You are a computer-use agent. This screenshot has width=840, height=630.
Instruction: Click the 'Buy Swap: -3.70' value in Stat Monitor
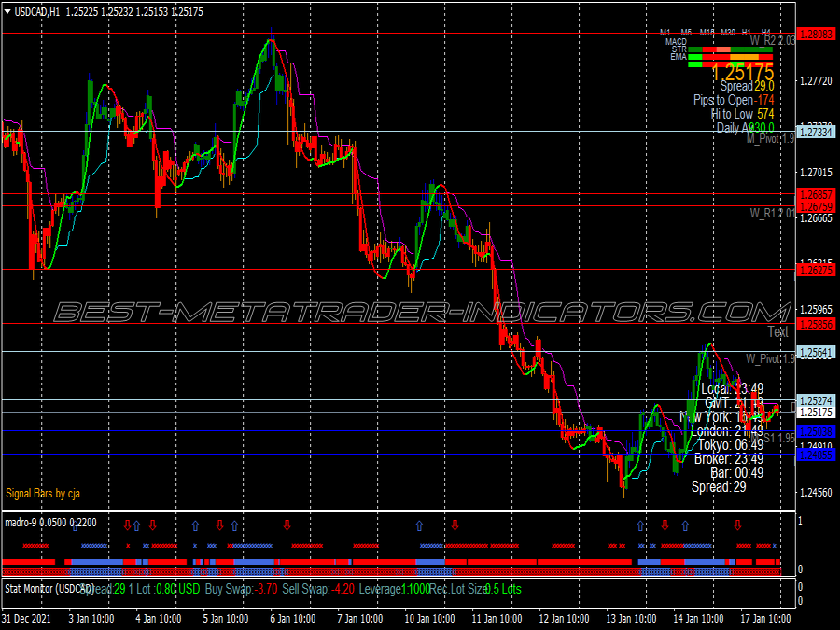pyautogui.click(x=241, y=589)
